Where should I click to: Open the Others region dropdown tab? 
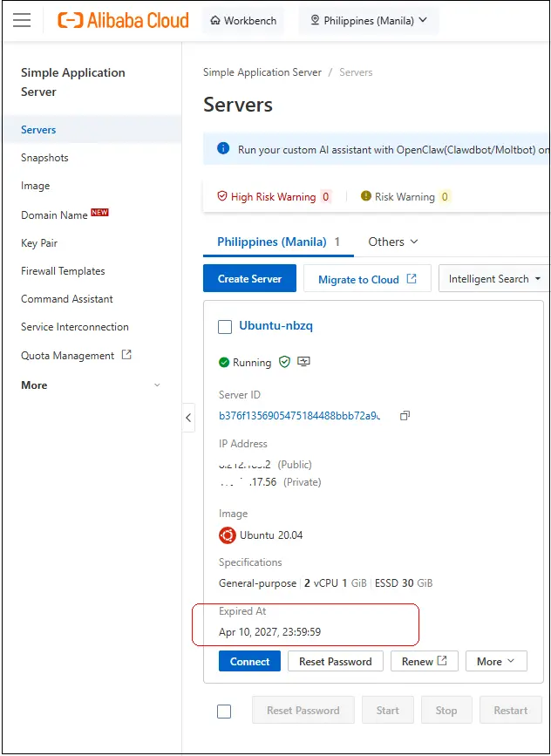click(x=393, y=242)
